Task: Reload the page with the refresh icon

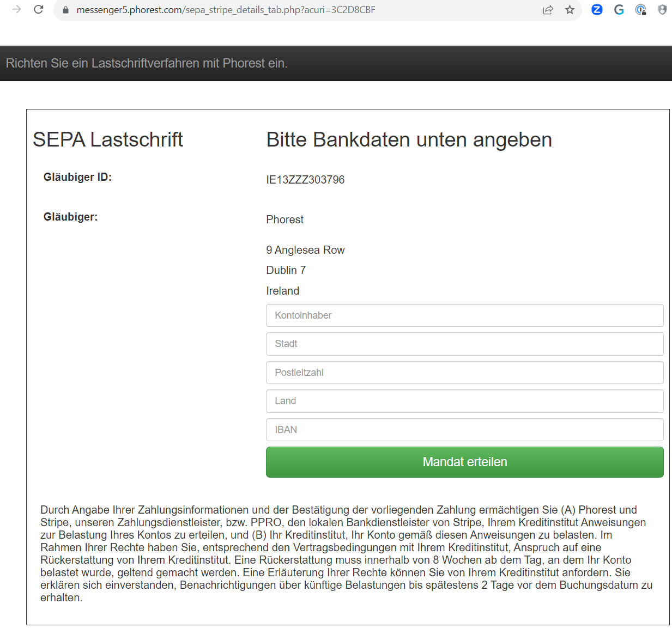Action: [x=38, y=9]
